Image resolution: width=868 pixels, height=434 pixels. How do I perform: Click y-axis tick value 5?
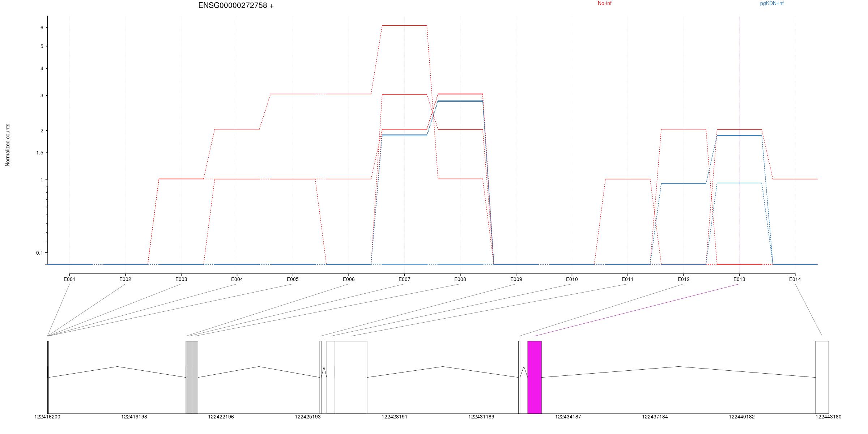point(42,46)
